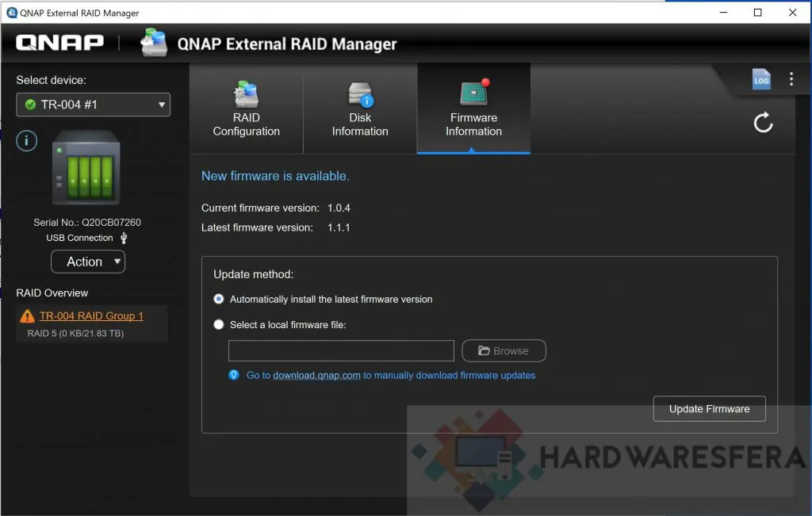This screenshot has width=812, height=516.
Task: Switch to Disk Information tab
Action: point(360,109)
